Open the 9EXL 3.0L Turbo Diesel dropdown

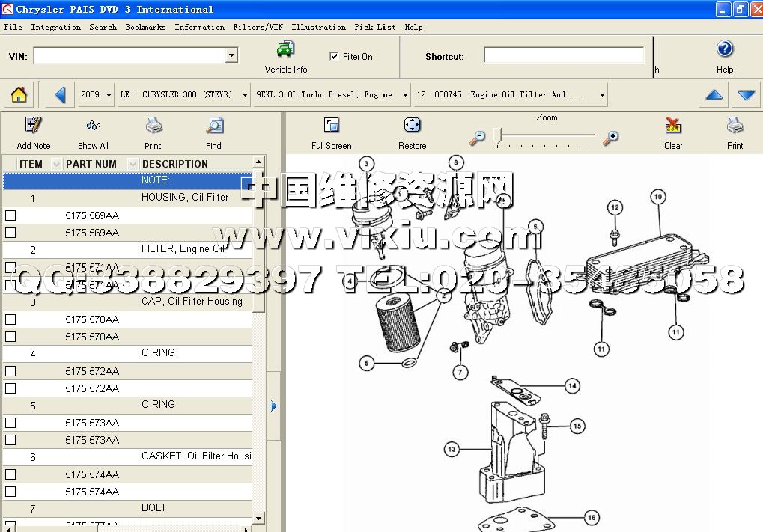(405, 95)
